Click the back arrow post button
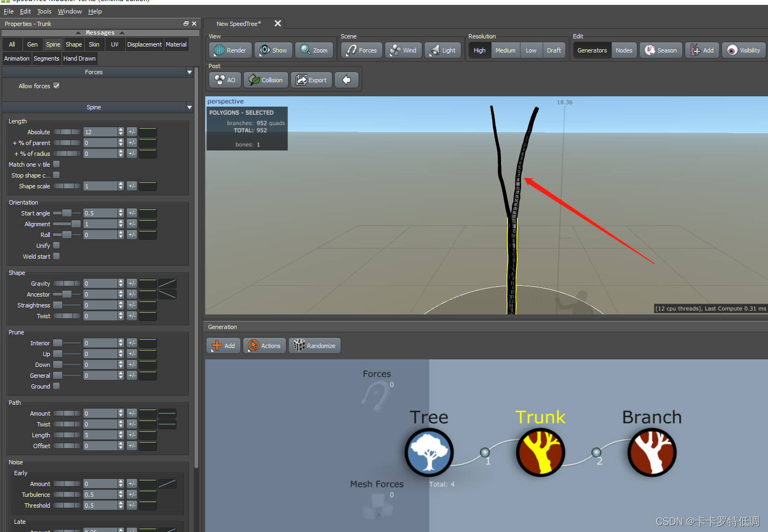Viewport: 768px width, 532px height. tap(347, 80)
